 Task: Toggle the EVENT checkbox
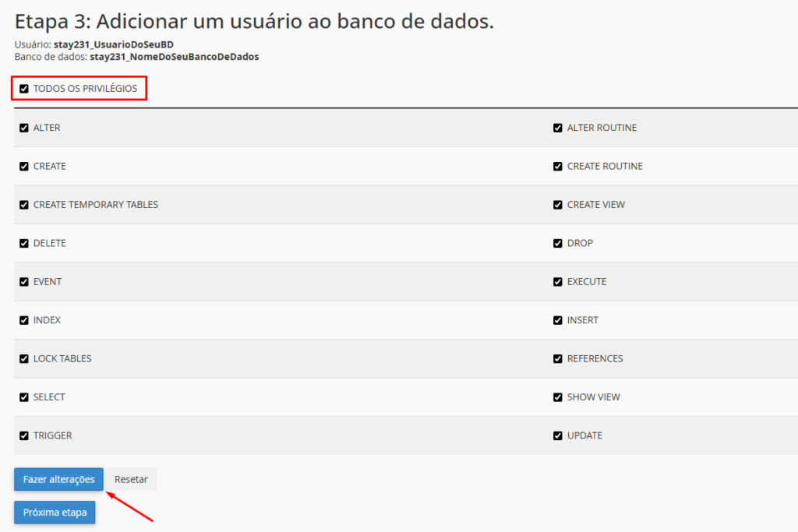coord(24,282)
